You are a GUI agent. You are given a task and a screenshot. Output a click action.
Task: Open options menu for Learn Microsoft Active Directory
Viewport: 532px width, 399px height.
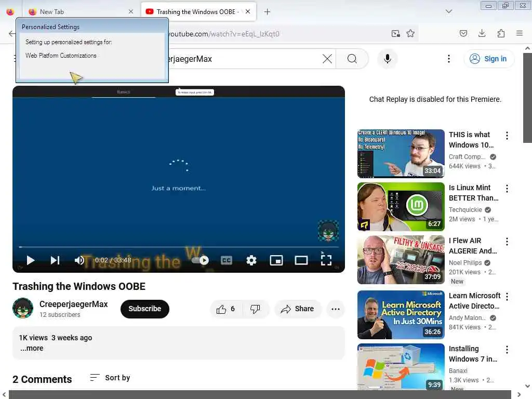[x=507, y=297]
